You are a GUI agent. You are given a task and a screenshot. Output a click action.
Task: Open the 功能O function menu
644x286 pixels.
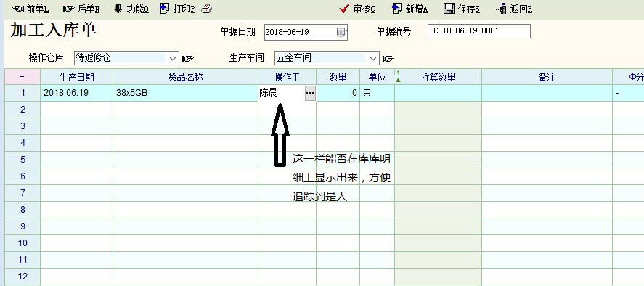(131, 9)
